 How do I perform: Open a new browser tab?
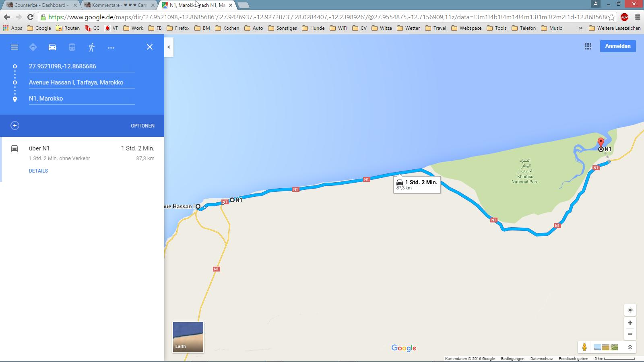pos(243,5)
